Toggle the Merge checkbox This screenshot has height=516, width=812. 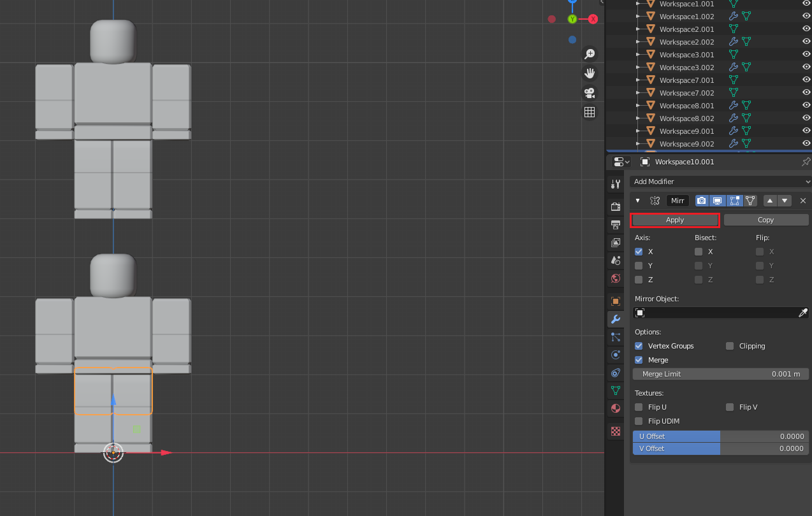tap(639, 360)
